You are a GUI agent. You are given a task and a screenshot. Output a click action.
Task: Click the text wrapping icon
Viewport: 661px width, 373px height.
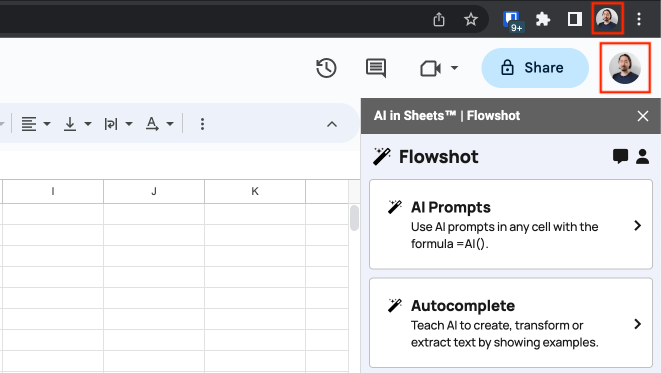point(110,124)
